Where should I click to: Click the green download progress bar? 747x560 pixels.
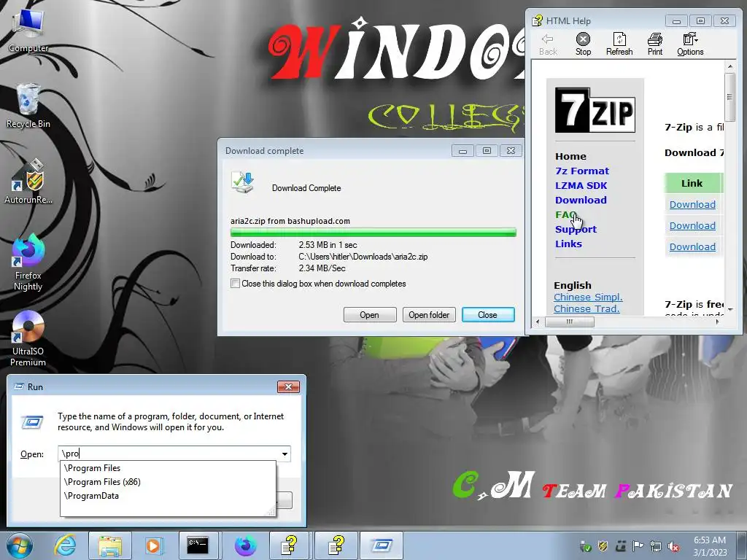[373, 233]
